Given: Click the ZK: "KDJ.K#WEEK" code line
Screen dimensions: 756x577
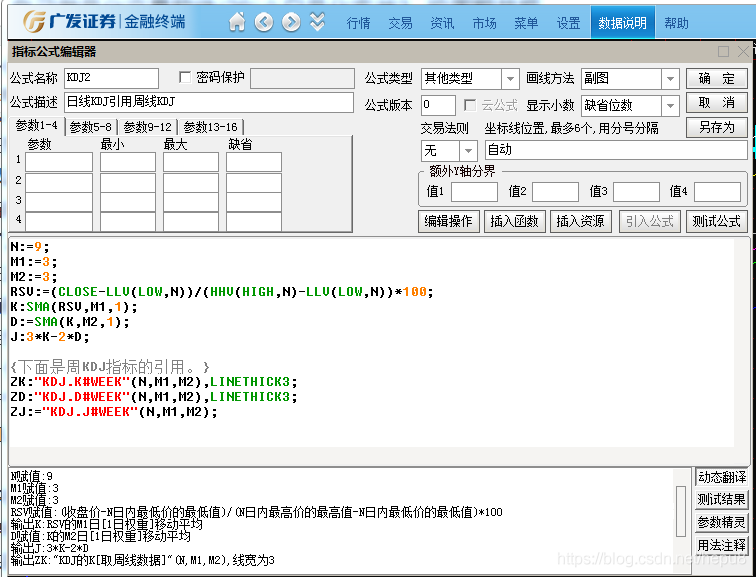Looking at the screenshot, I should [154, 382].
